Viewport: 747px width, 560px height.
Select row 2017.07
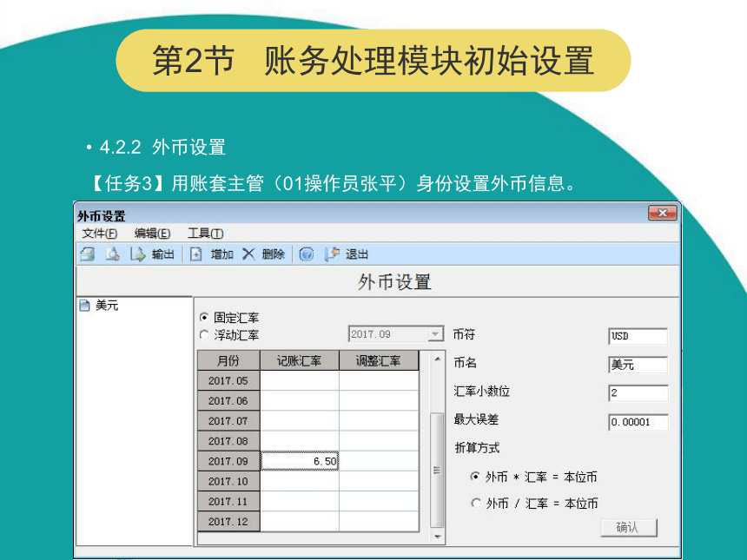click(228, 421)
